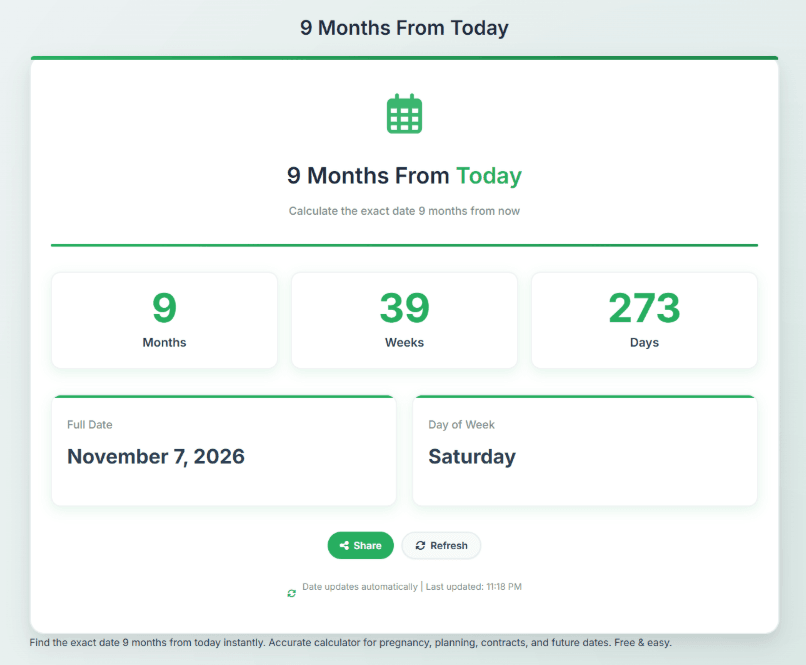Click the description paragraph below the card
The height and width of the screenshot is (665, 806).
(x=351, y=642)
